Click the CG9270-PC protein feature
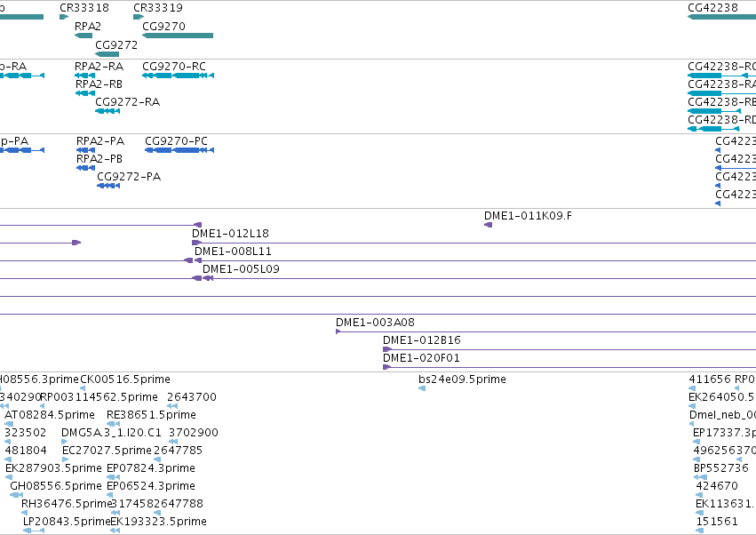 (179, 150)
